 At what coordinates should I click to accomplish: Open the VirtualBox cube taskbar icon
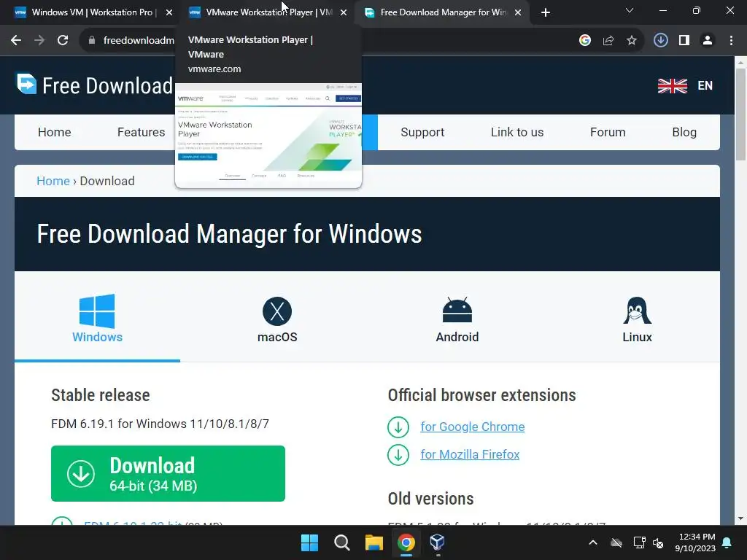438,542
